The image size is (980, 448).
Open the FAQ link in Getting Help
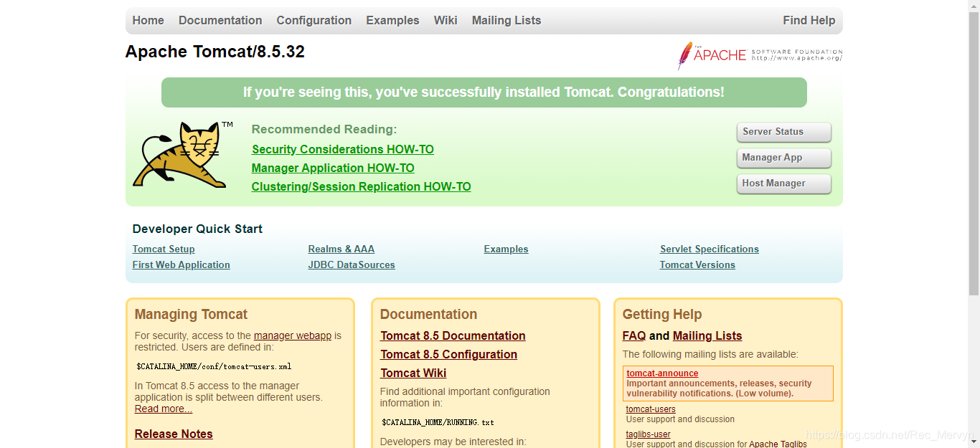(634, 335)
